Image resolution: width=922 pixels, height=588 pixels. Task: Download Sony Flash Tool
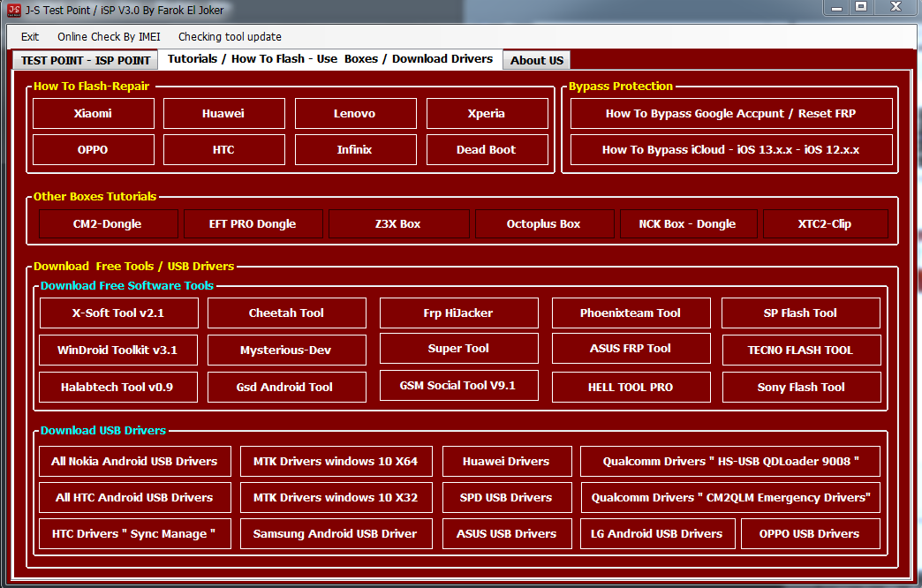pyautogui.click(x=802, y=387)
